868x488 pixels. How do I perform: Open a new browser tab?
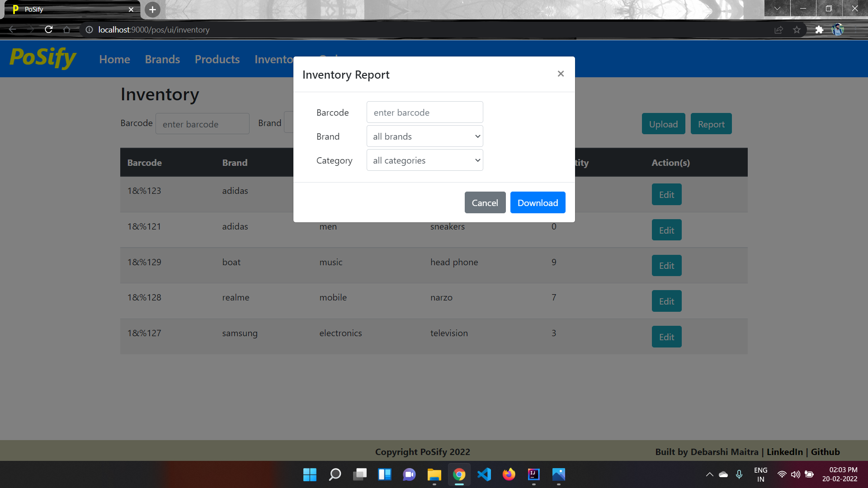pos(152,9)
